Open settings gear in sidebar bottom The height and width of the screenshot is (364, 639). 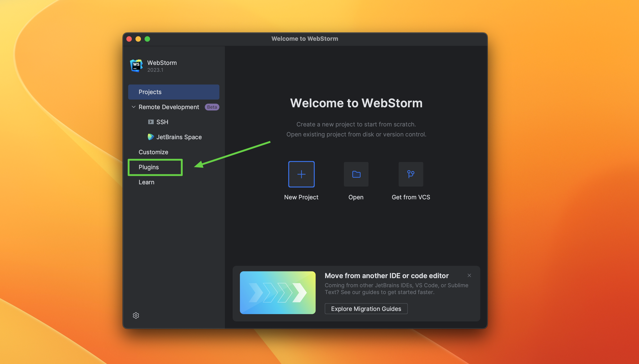tap(136, 315)
